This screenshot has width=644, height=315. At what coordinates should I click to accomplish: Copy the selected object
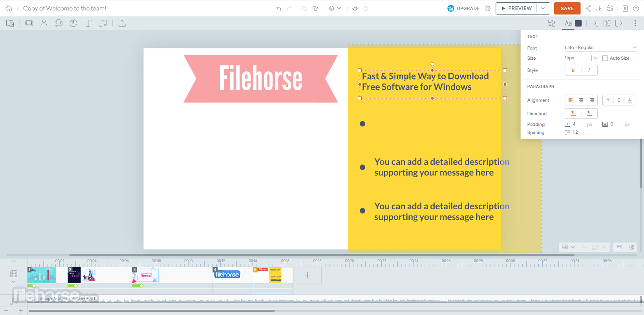[x=304, y=8]
